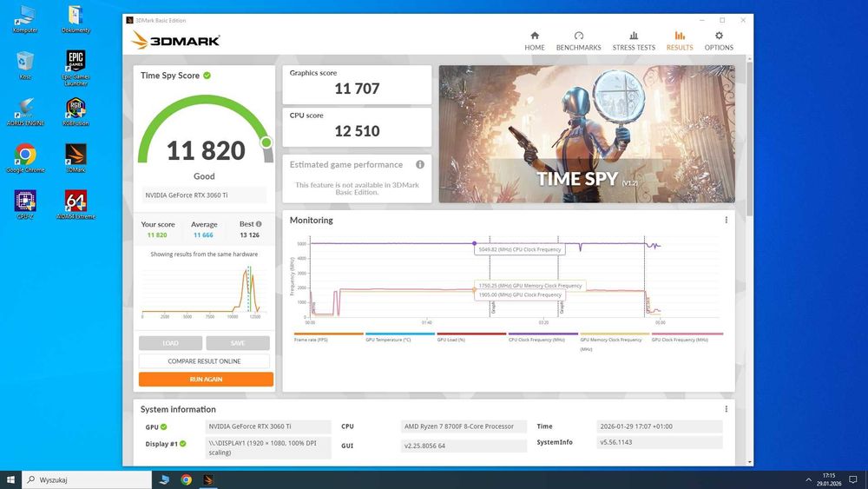Click info icon next to Estimated game performance

tap(420, 164)
